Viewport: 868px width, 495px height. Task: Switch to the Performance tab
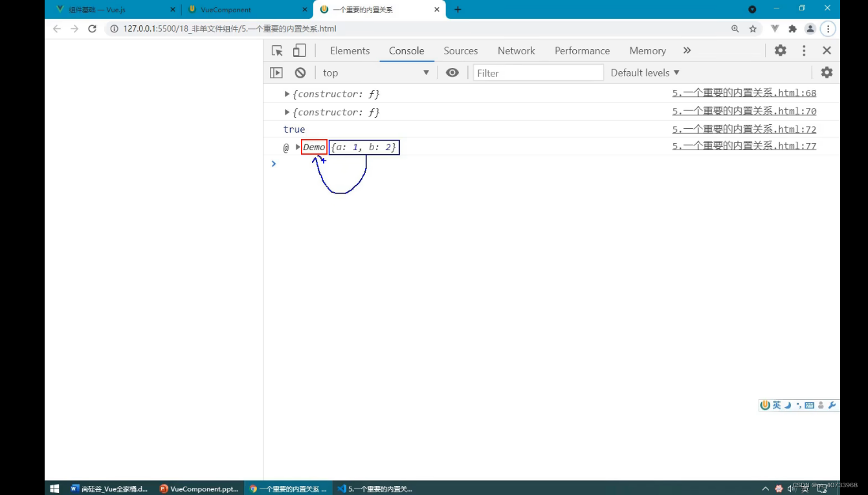582,50
